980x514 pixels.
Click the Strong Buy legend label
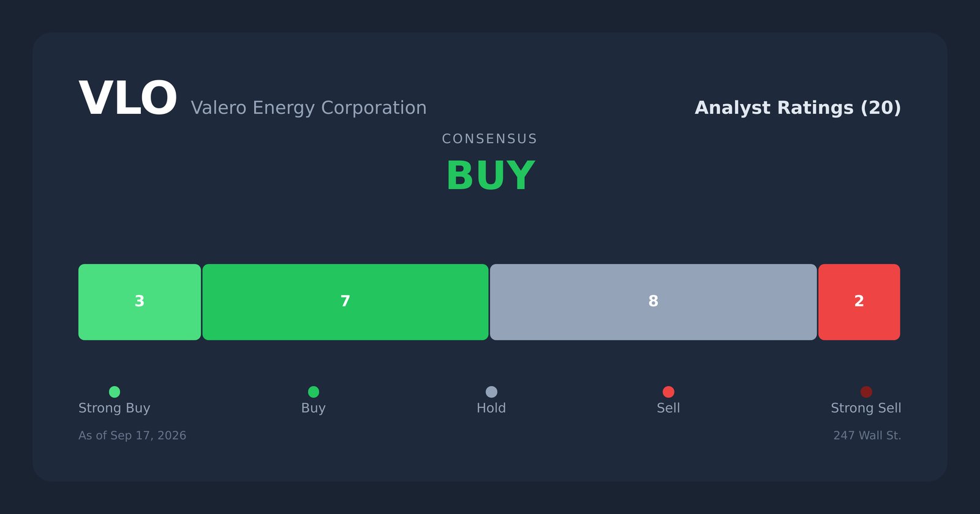[115, 408]
